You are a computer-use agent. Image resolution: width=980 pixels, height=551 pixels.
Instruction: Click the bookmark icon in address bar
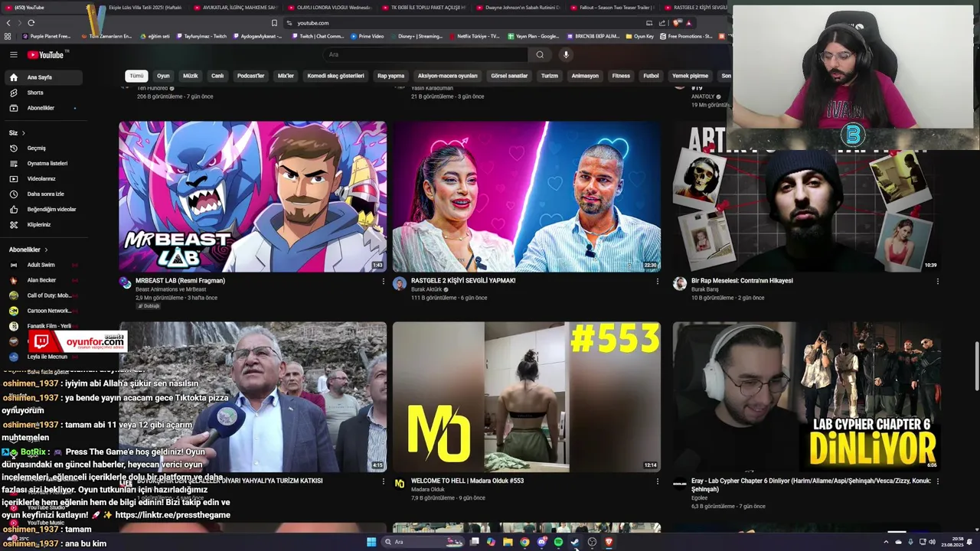pyautogui.click(x=274, y=23)
